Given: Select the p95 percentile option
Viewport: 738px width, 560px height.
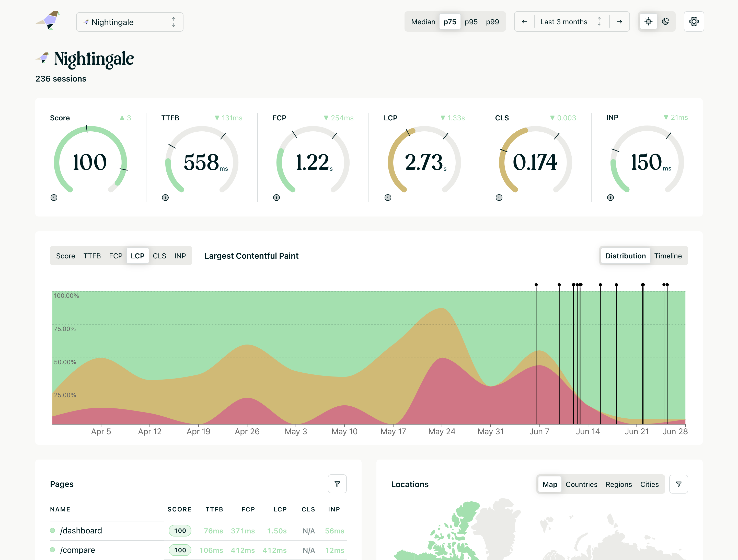Looking at the screenshot, I should point(471,22).
